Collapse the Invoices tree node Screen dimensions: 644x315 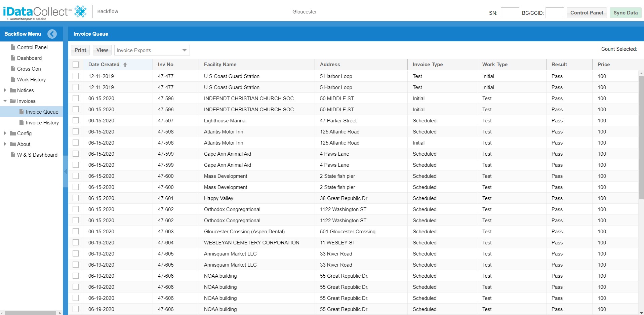point(5,101)
